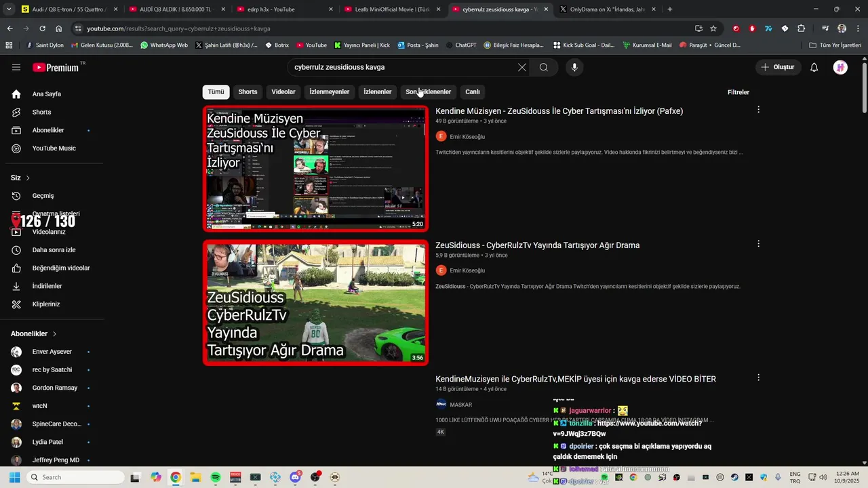Switch to Audi Q8 E-tron browser tab
This screenshot has width=868, height=488.
tap(70, 9)
